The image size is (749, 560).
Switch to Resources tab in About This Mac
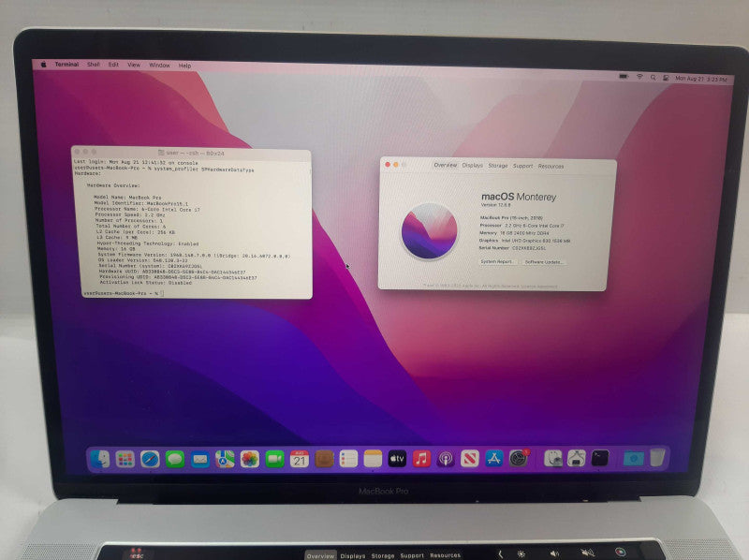[551, 167]
